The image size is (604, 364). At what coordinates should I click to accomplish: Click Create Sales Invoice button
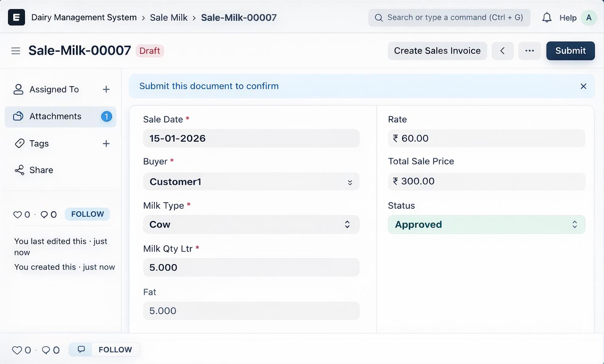437,51
